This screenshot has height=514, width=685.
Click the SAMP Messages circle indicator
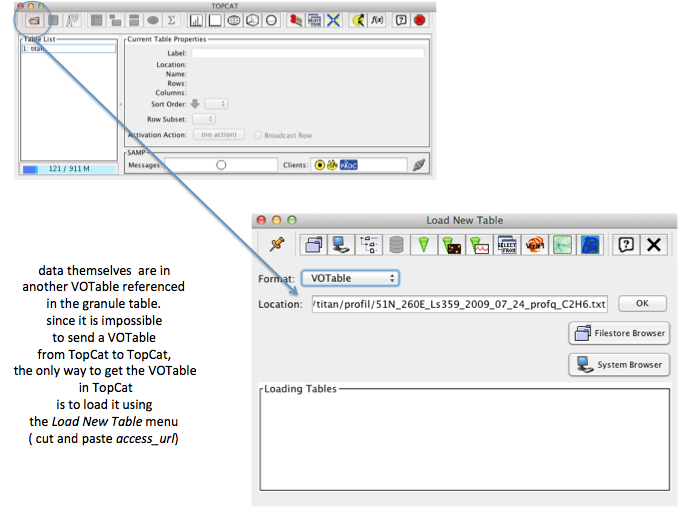pos(221,165)
